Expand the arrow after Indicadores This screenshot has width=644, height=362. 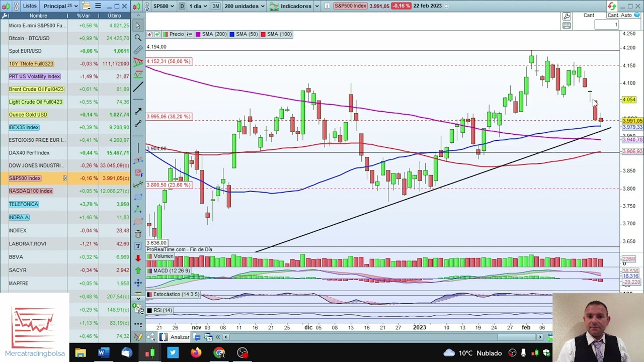click(317, 6)
